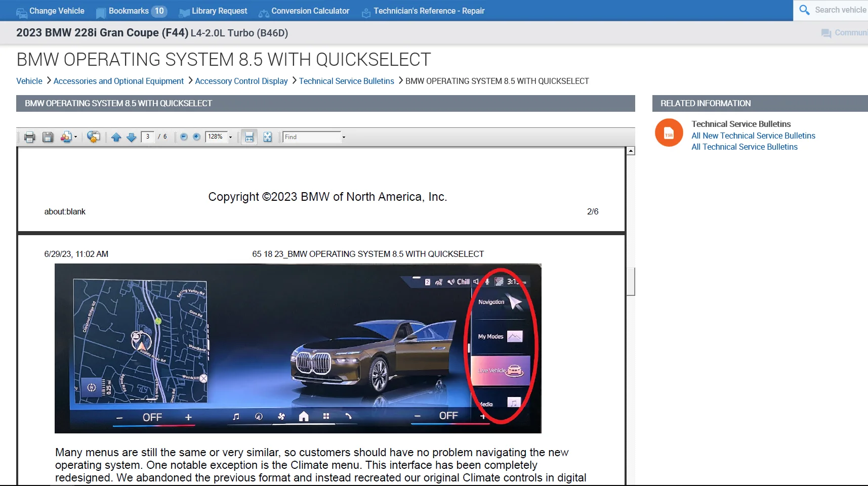This screenshot has width=868, height=486.
Task: Click the PDF vertical scrollbar thumb
Action: [631, 281]
